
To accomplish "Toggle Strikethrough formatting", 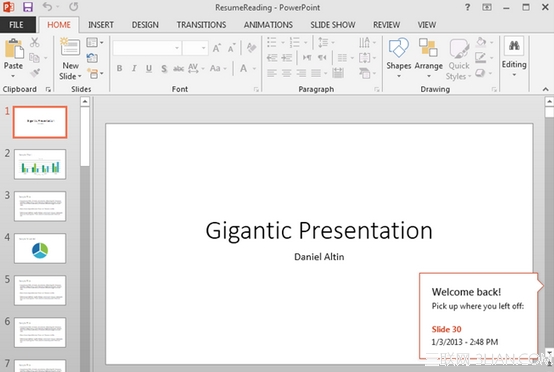I will [178, 68].
